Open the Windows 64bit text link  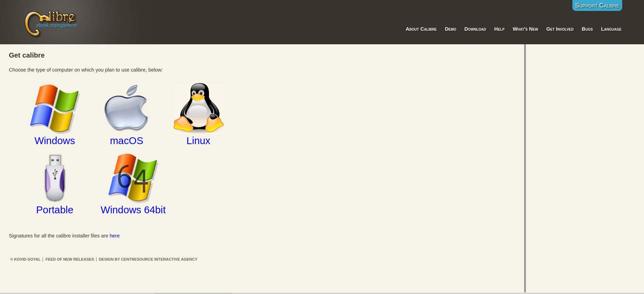click(133, 210)
